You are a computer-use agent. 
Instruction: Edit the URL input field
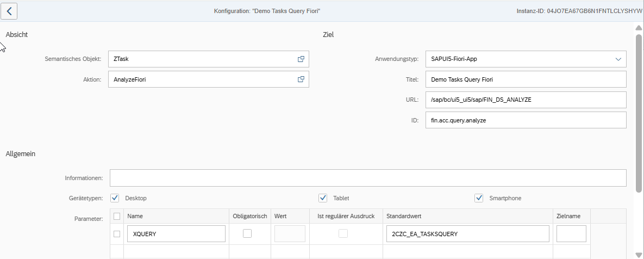pyautogui.click(x=526, y=100)
